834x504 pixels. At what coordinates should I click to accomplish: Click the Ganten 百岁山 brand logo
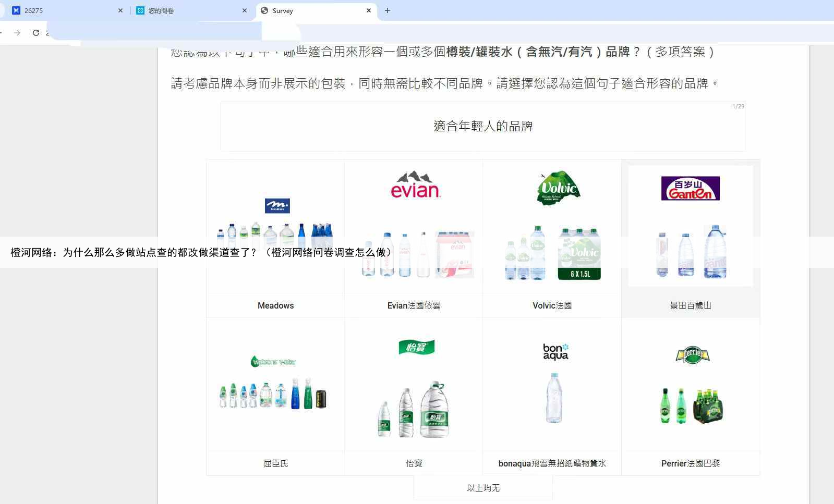pos(690,188)
